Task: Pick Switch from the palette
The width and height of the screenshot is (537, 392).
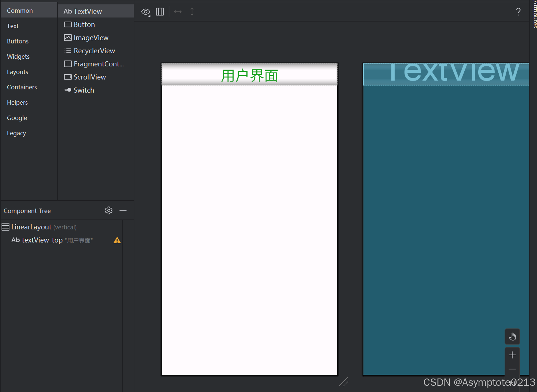Action: pyautogui.click(x=96, y=90)
